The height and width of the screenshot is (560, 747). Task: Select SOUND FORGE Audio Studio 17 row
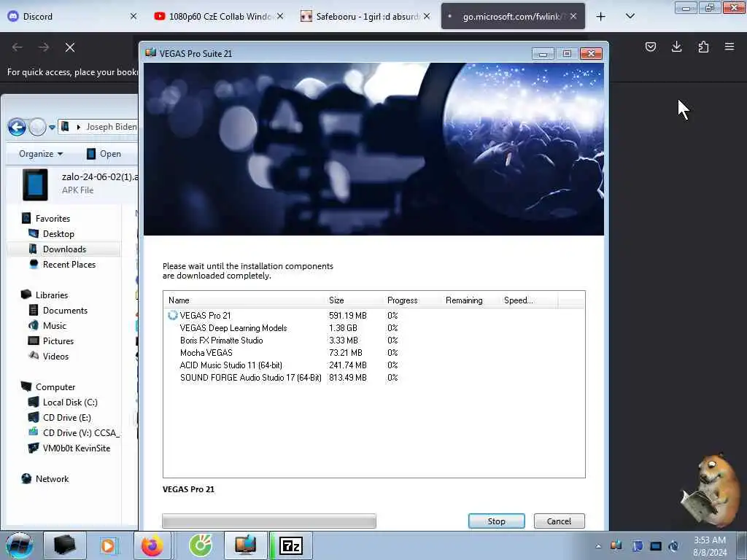click(x=374, y=377)
